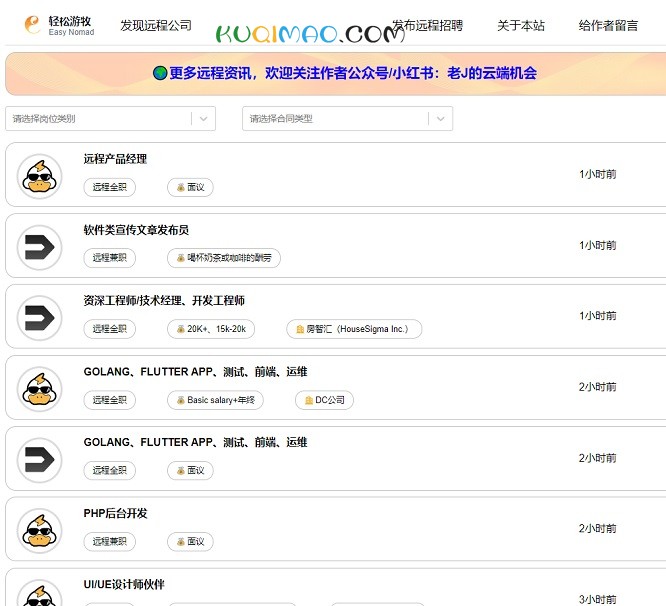Click the duck avatar beside the DC公司 listing
Viewport: 666px width, 606px height.
40,389
